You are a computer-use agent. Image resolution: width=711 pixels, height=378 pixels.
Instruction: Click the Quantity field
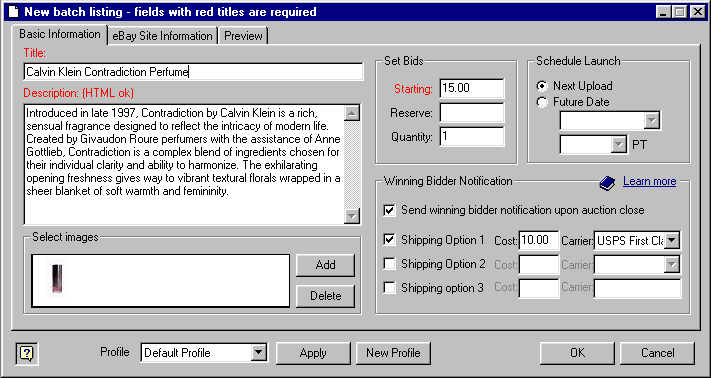472,137
